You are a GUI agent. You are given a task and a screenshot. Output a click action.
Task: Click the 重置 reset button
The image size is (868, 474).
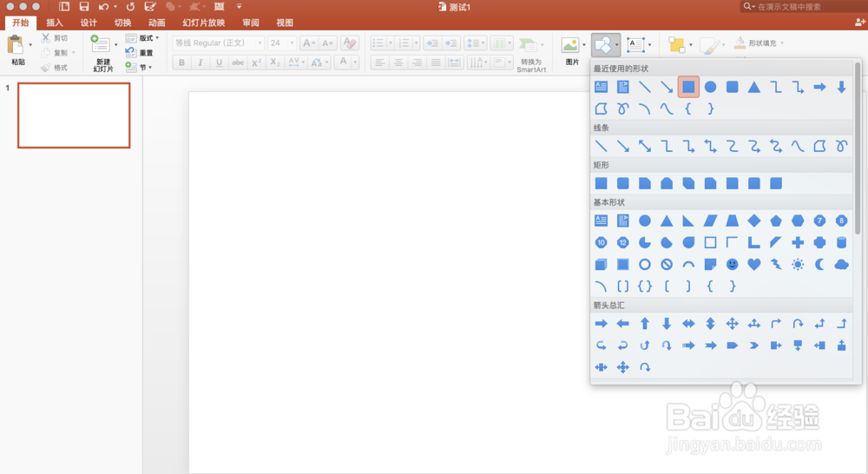coord(140,53)
